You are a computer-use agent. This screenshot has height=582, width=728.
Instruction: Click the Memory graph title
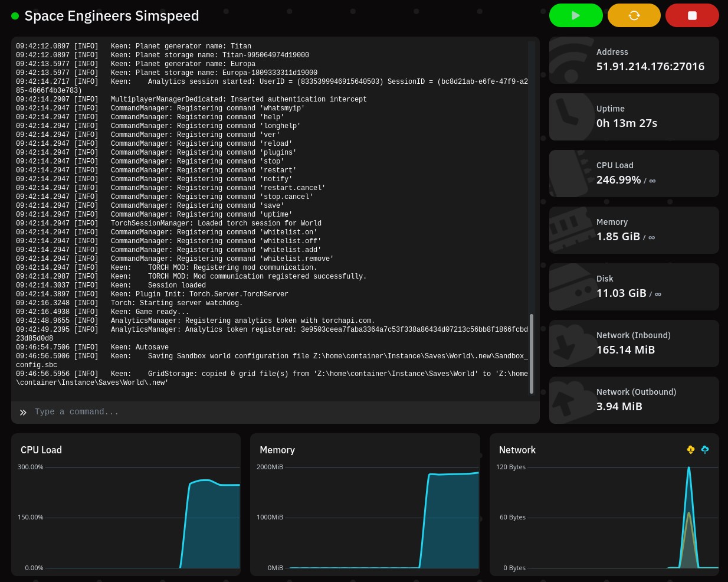point(277,450)
